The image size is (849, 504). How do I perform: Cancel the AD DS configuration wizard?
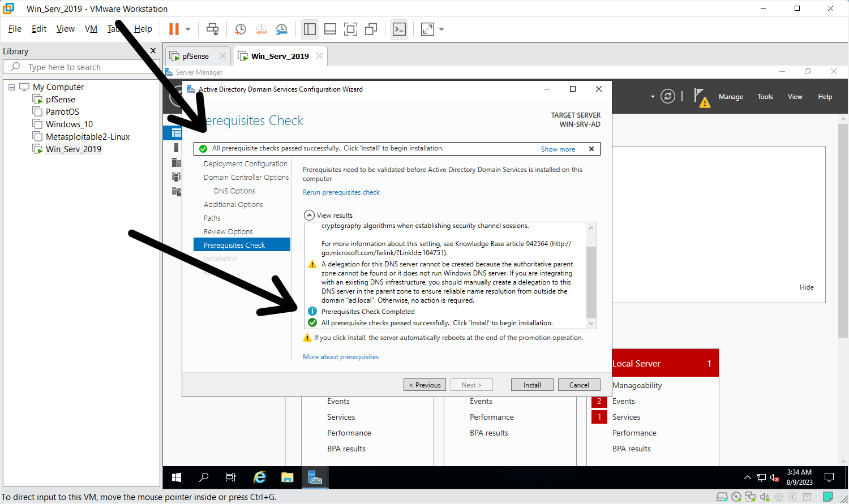click(579, 385)
